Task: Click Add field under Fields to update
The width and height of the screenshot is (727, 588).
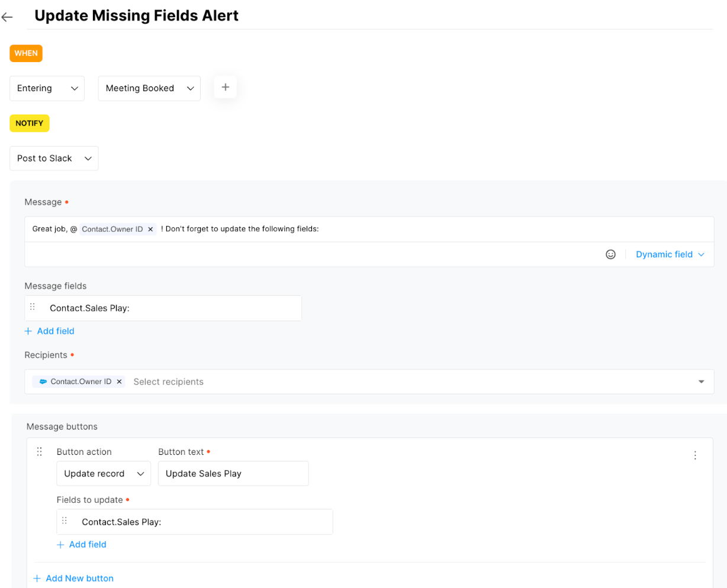Action: click(82, 545)
